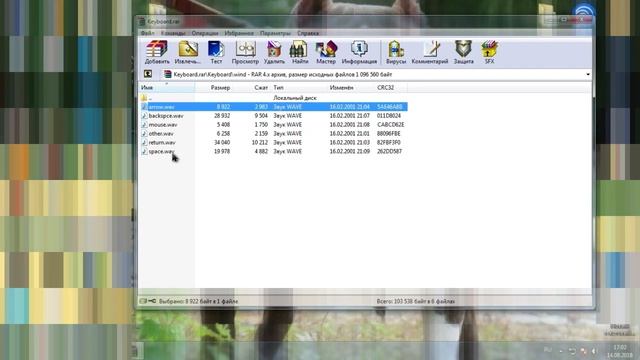
Task: Open the Файл menu
Action: tap(147, 33)
